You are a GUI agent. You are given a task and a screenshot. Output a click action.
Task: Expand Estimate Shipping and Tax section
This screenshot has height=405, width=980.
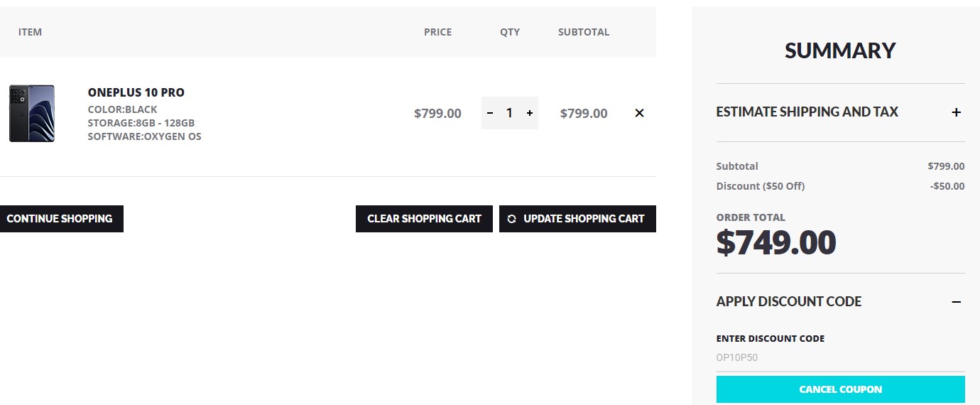pyautogui.click(x=957, y=112)
